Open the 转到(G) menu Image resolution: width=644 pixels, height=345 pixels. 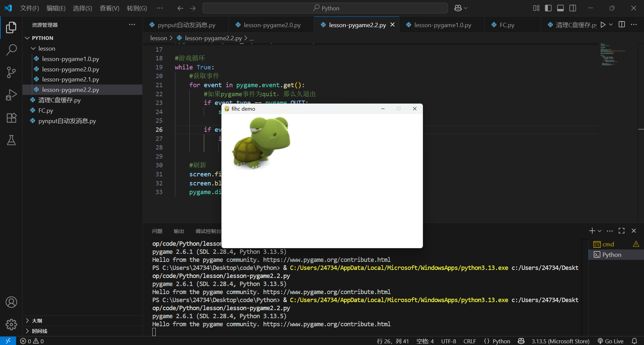137,8
